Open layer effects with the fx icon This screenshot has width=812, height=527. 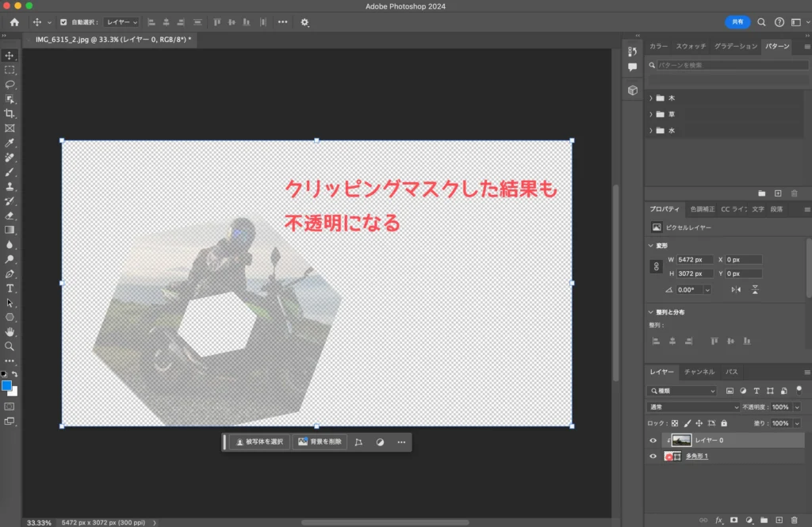click(x=718, y=520)
